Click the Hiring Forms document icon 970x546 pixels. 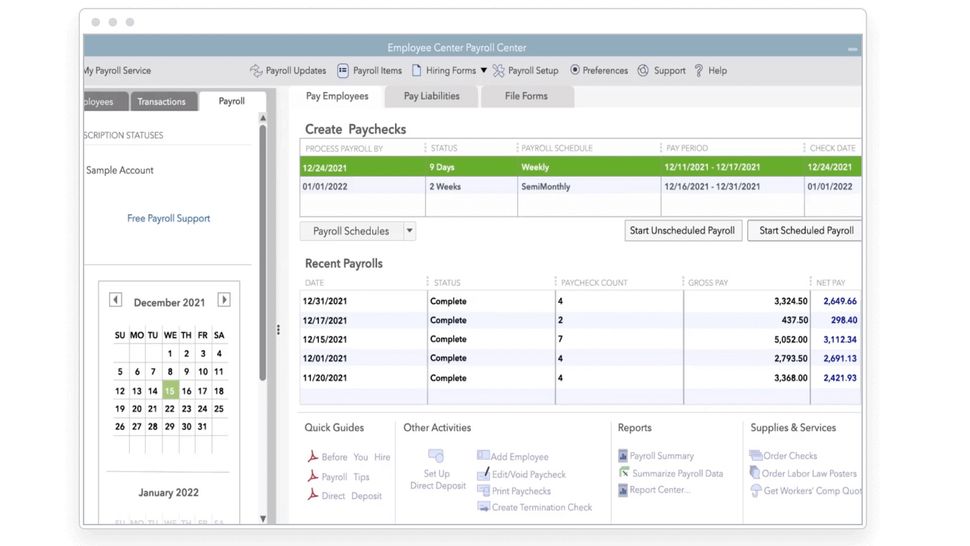click(416, 70)
